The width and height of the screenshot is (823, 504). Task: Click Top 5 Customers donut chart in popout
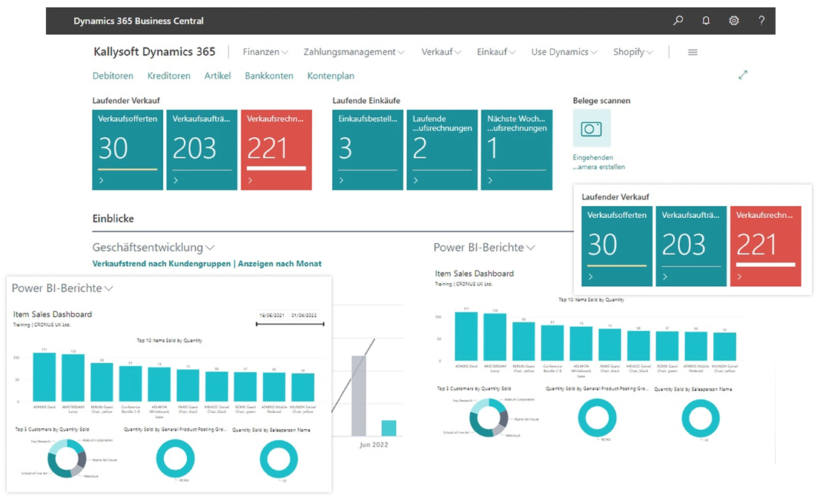click(x=67, y=458)
